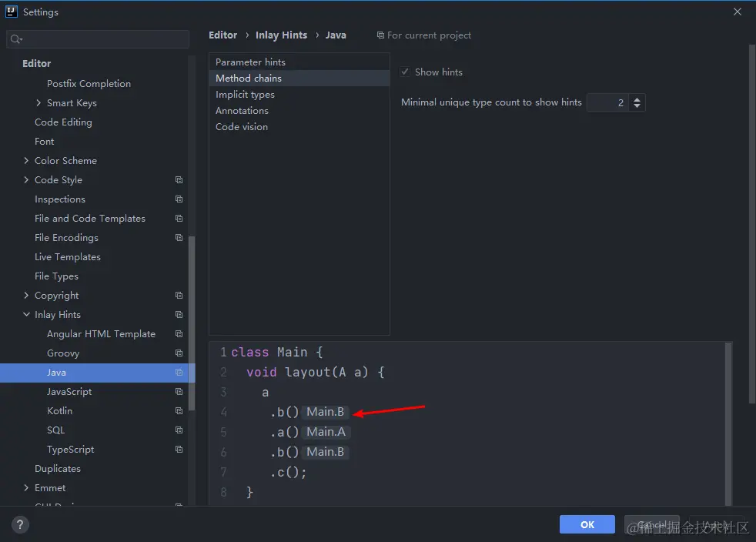
Task: Click the project-level icon beside SQL
Action: click(179, 430)
